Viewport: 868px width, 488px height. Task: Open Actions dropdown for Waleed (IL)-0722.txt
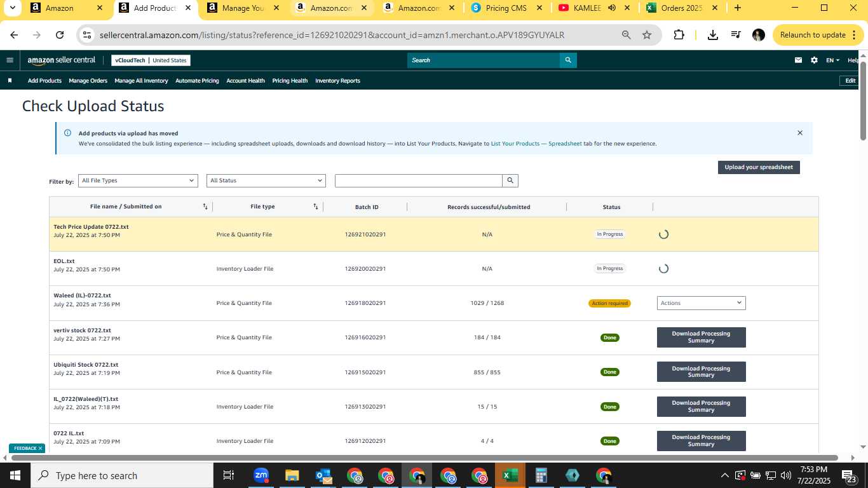point(701,303)
